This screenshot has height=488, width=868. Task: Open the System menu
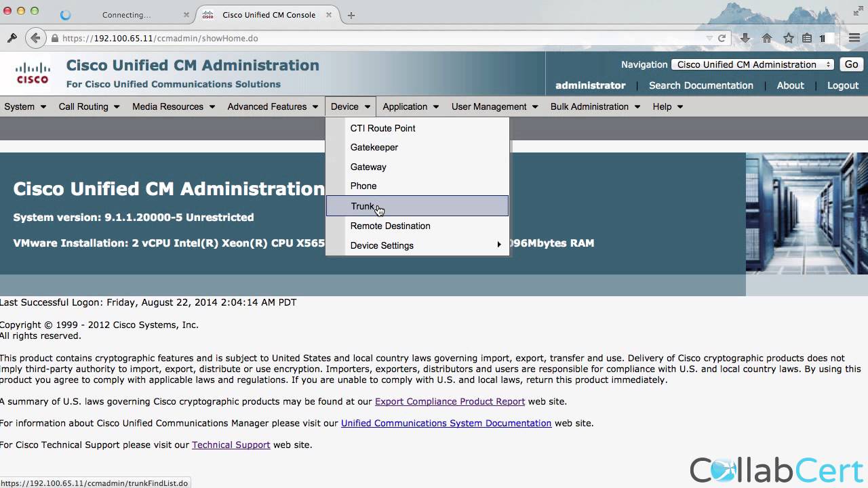click(x=25, y=106)
